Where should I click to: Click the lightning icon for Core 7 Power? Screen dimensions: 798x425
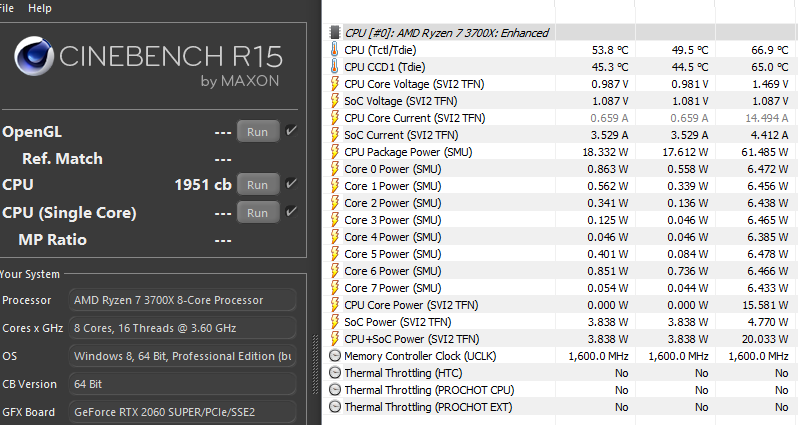334,288
